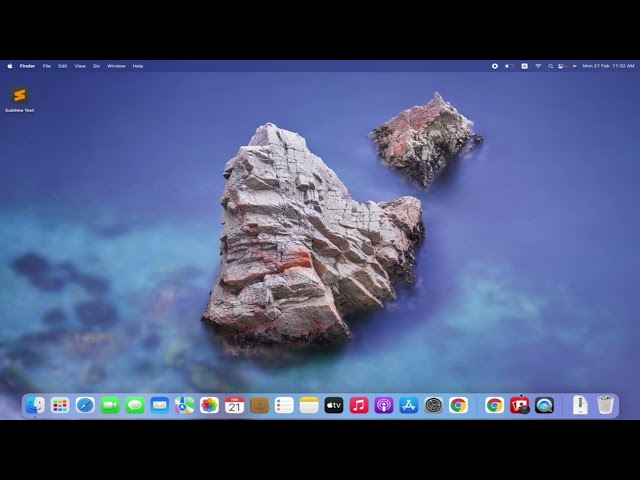The width and height of the screenshot is (640, 480).
Task: Open Launchpad from the Dock
Action: click(60, 405)
